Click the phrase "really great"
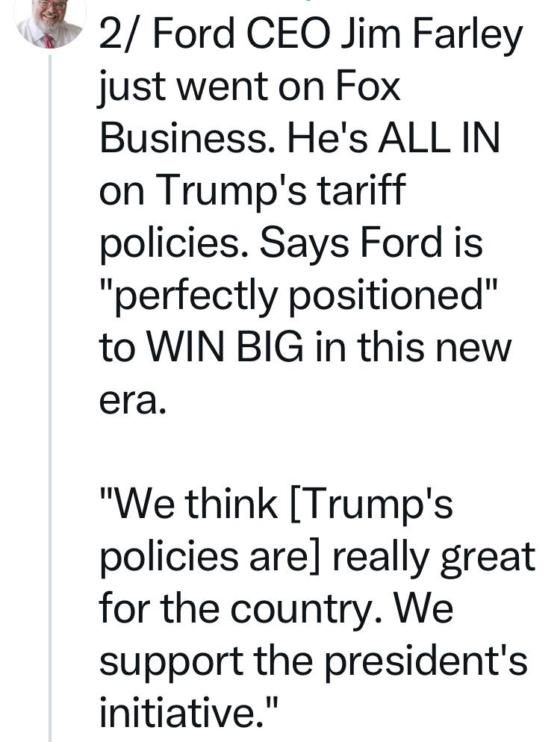 (434, 559)
